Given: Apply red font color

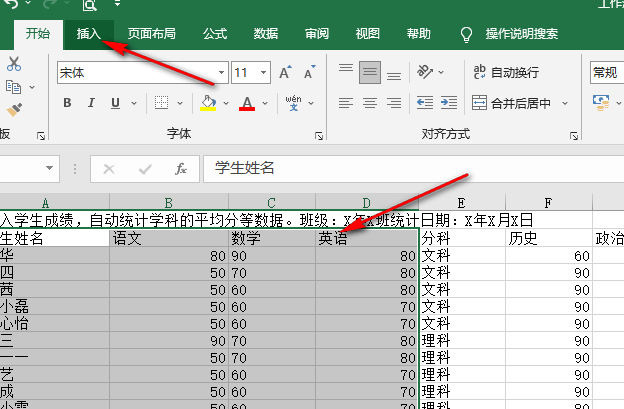Looking at the screenshot, I should pos(247,103).
